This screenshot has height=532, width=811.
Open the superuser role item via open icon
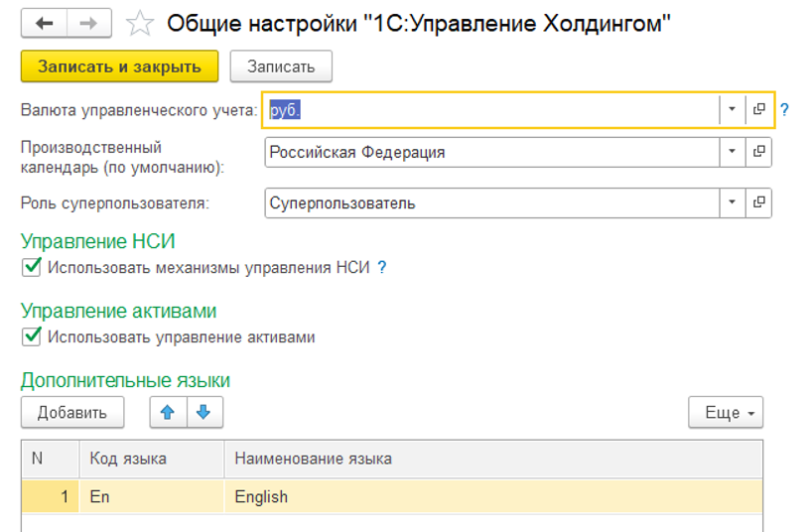click(x=759, y=202)
